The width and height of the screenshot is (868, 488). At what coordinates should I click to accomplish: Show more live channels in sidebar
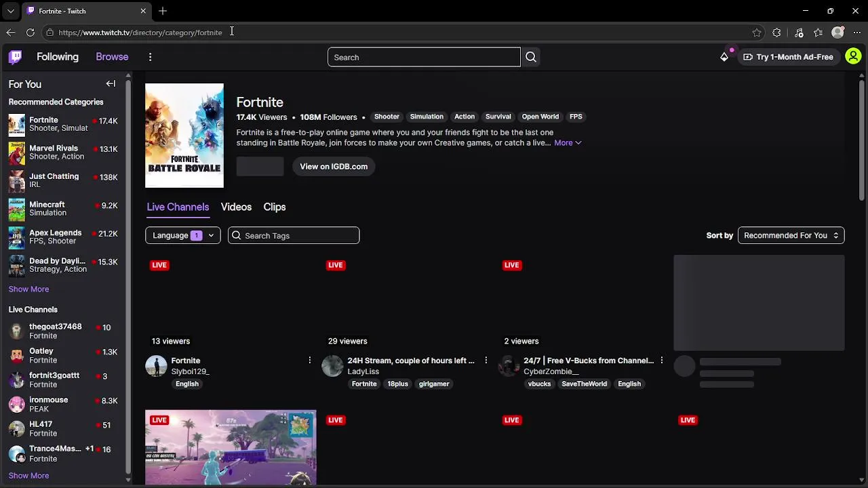(x=28, y=476)
